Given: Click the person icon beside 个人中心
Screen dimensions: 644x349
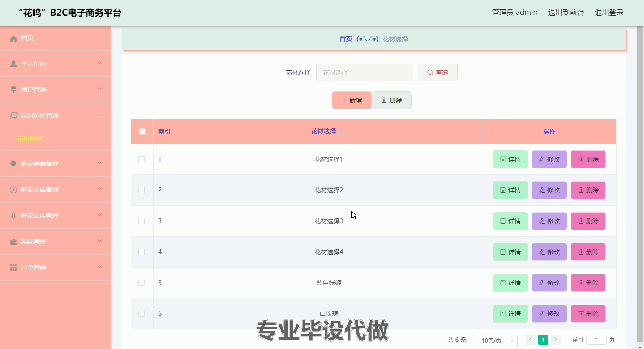Looking at the screenshot, I should coord(13,64).
